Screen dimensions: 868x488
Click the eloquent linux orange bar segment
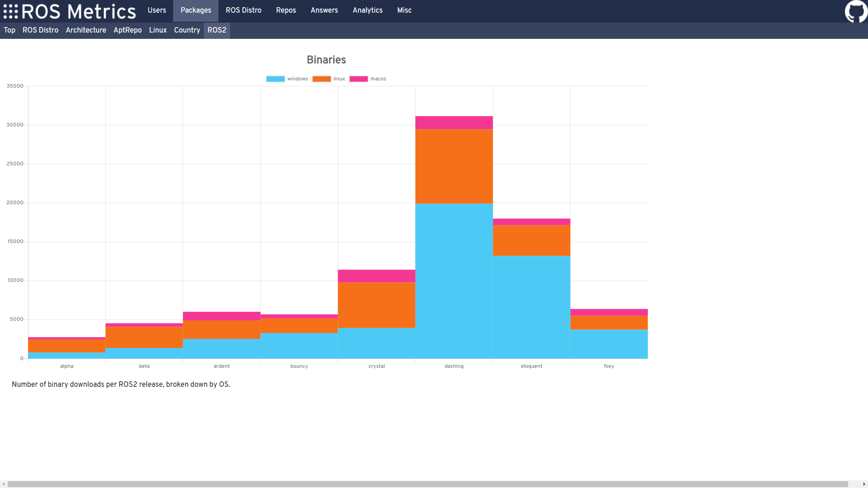tap(531, 240)
